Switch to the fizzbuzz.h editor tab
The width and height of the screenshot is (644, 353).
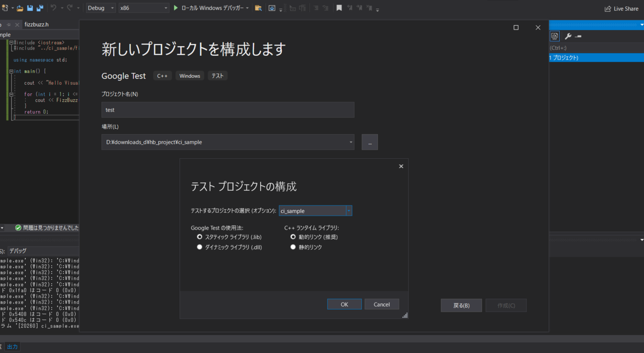tap(36, 25)
